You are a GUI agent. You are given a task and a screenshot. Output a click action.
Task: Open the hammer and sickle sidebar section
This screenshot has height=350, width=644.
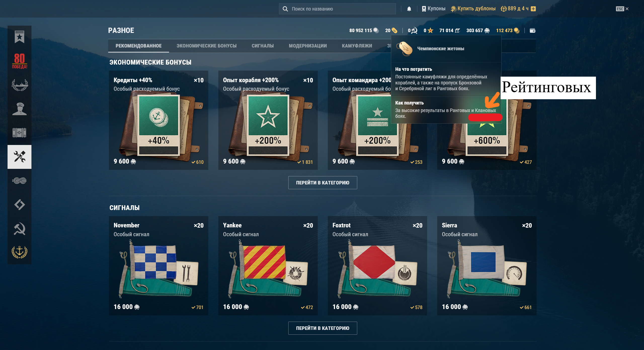[x=19, y=228]
